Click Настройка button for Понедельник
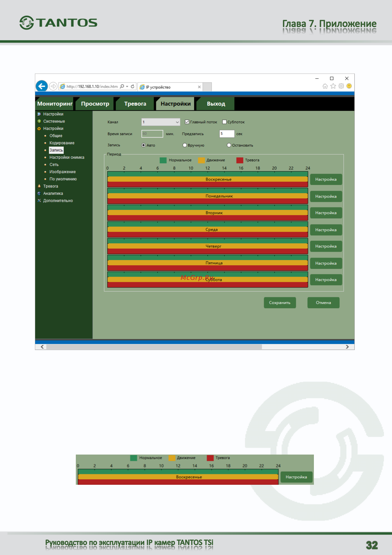The height and width of the screenshot is (555, 392). coord(326,196)
